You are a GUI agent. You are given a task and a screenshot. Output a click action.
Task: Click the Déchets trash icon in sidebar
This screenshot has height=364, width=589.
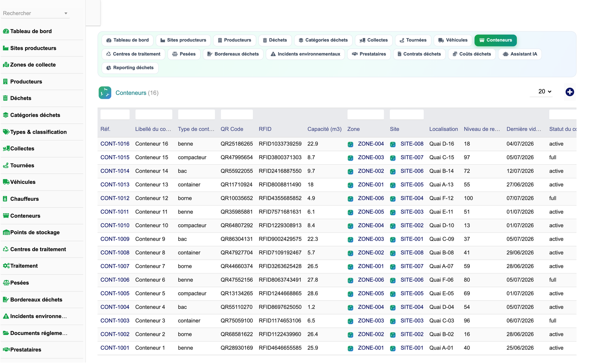(x=5, y=98)
